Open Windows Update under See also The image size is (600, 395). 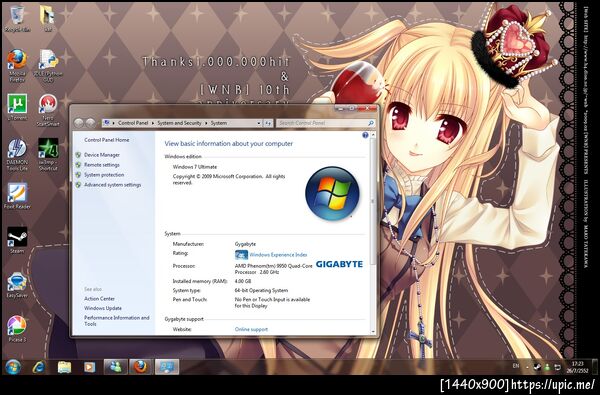coord(103,308)
